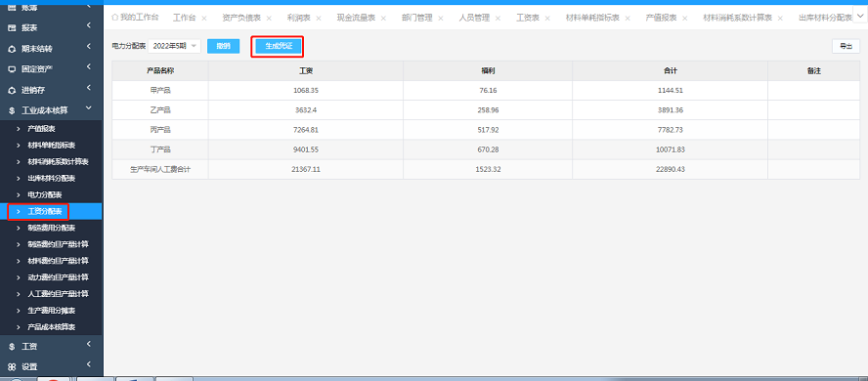Expand the 固定资产 menu chevron
This screenshot has width=868, height=381.
[x=89, y=67]
